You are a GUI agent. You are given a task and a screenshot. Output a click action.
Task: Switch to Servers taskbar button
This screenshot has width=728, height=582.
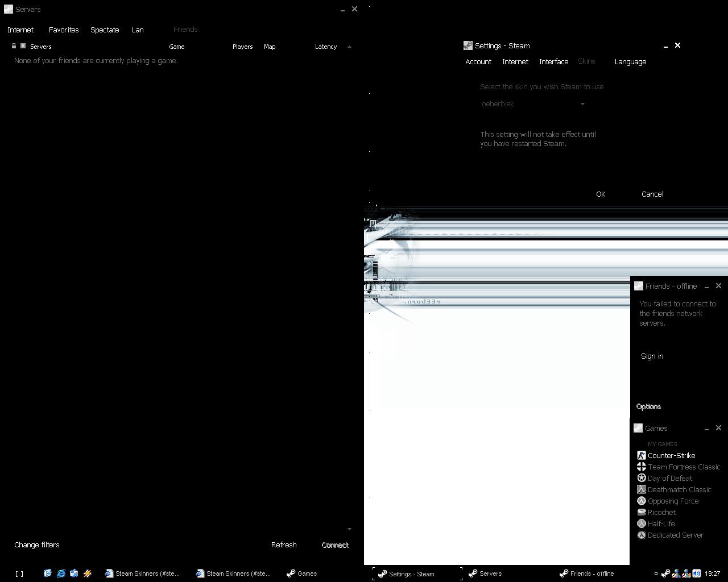point(485,573)
